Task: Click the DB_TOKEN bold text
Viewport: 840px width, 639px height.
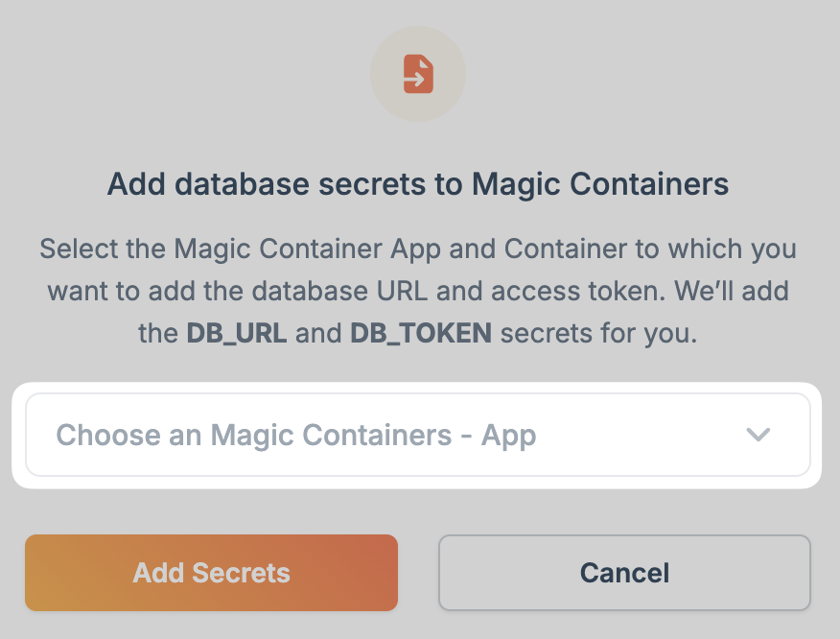Action: click(x=420, y=333)
